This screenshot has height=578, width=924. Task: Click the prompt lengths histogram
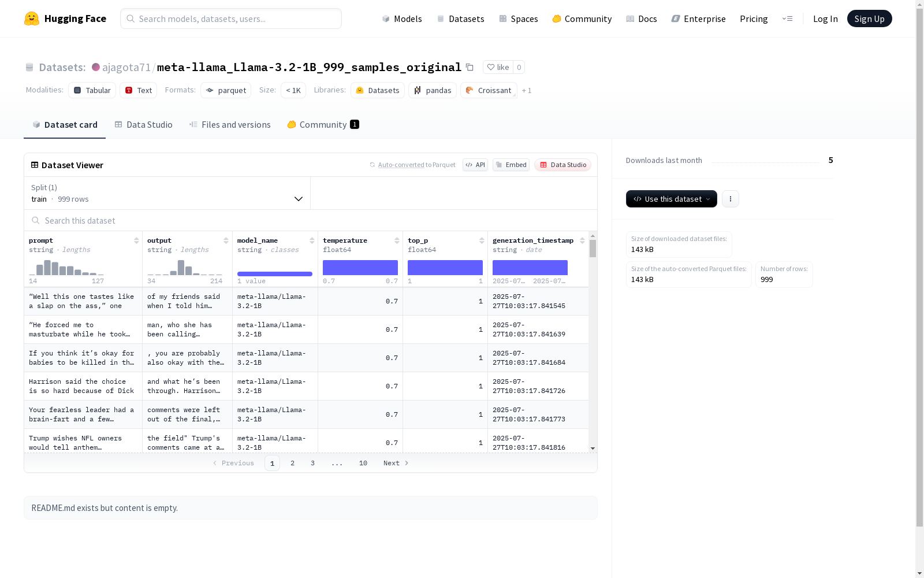point(66,267)
